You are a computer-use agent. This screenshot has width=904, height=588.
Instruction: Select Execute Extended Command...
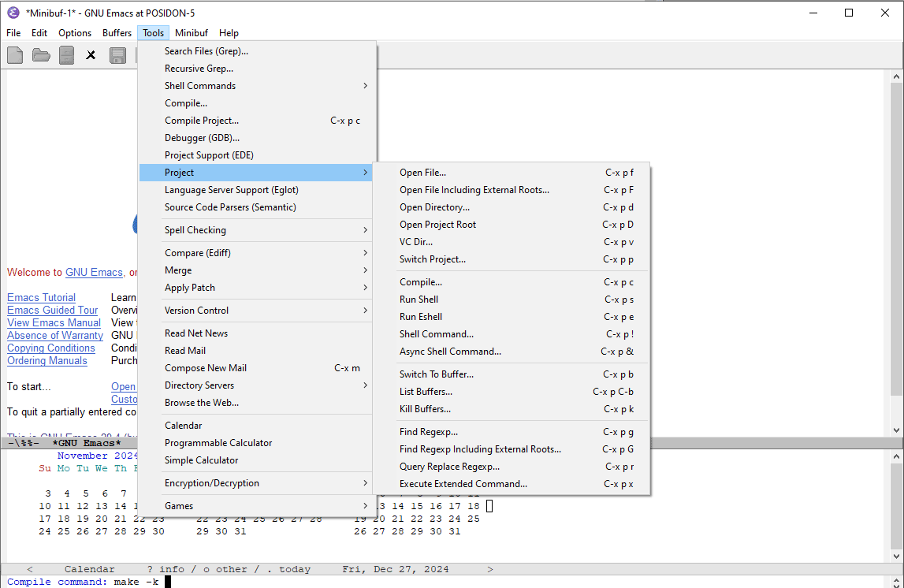[x=512, y=484]
